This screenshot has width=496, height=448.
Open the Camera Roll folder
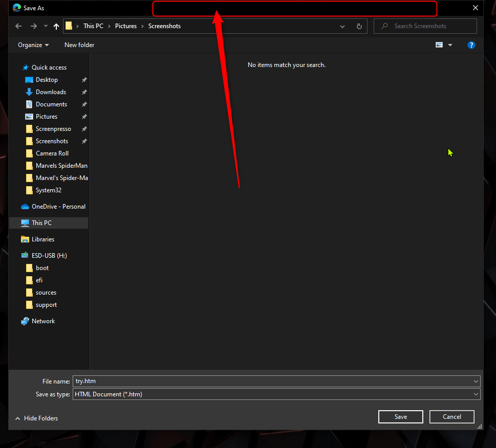(x=52, y=153)
